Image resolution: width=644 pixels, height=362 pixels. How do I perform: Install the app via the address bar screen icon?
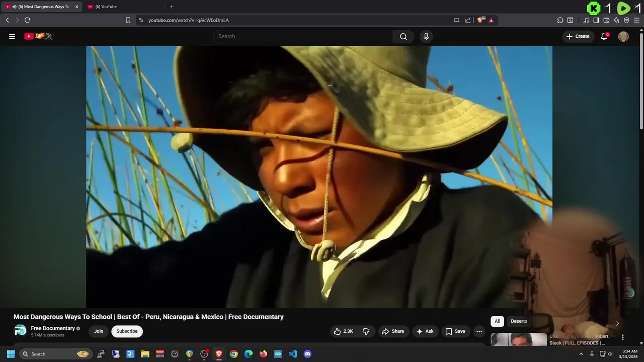(456, 20)
